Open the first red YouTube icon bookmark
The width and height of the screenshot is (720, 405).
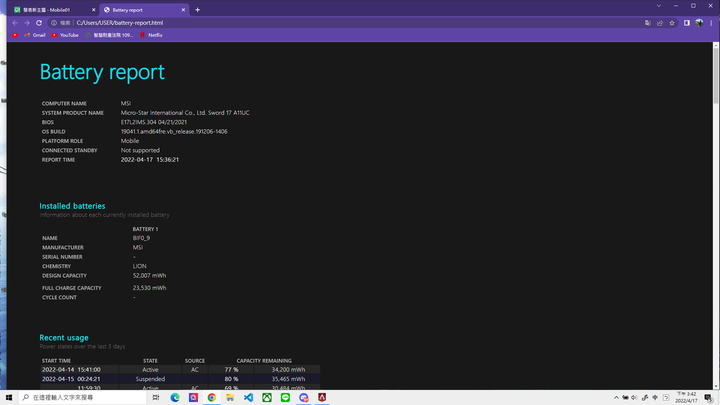point(15,35)
